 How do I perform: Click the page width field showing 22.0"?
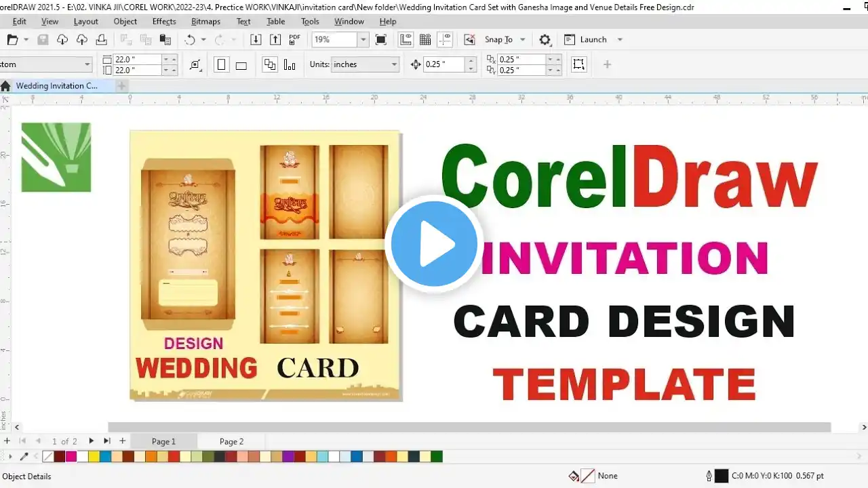click(138, 60)
